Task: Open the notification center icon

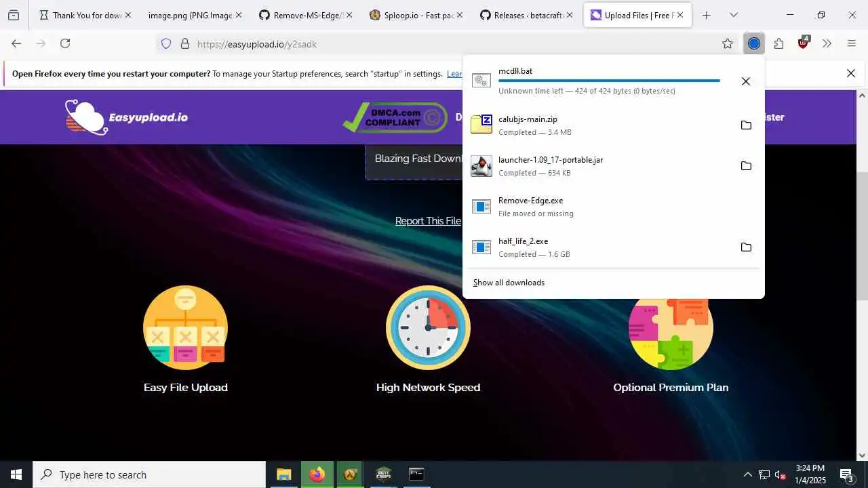Action: pyautogui.click(x=846, y=474)
